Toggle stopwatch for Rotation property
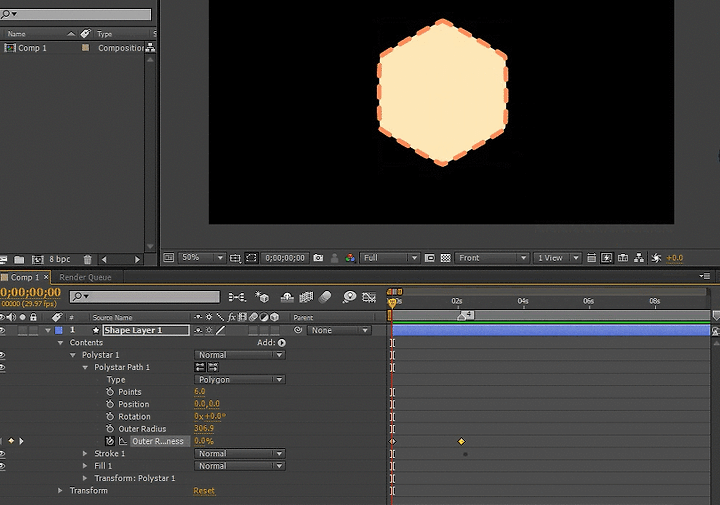 coord(110,417)
